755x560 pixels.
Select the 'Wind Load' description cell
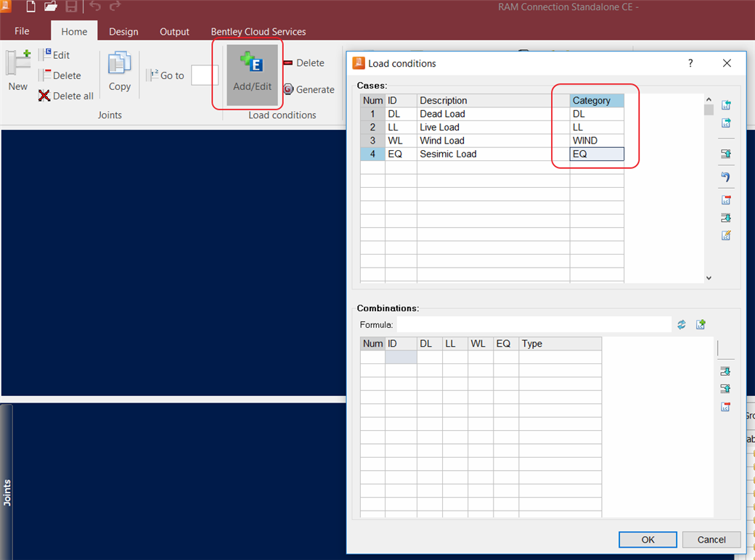(x=493, y=141)
